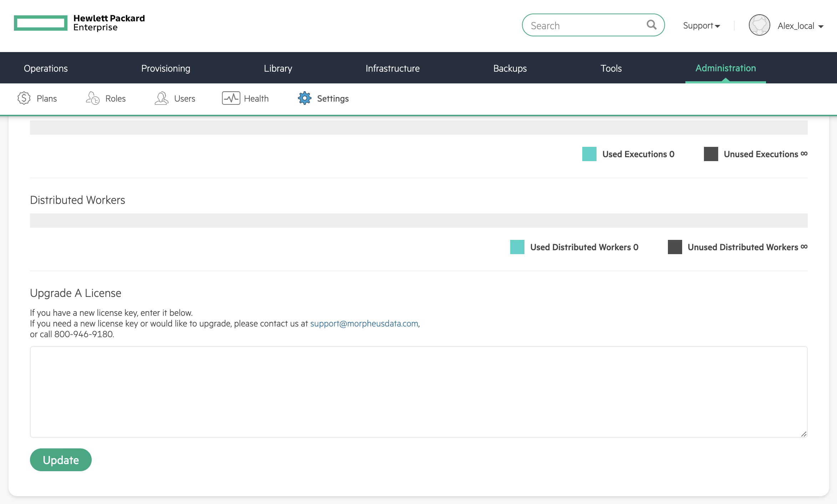
Task: Click the Users people icon
Action: pyautogui.click(x=162, y=98)
